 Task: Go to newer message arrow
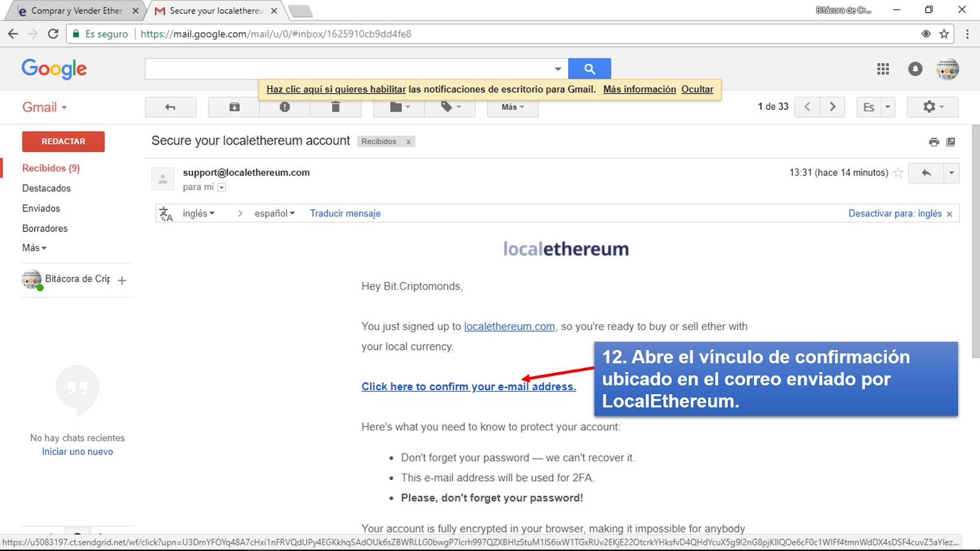pos(807,107)
